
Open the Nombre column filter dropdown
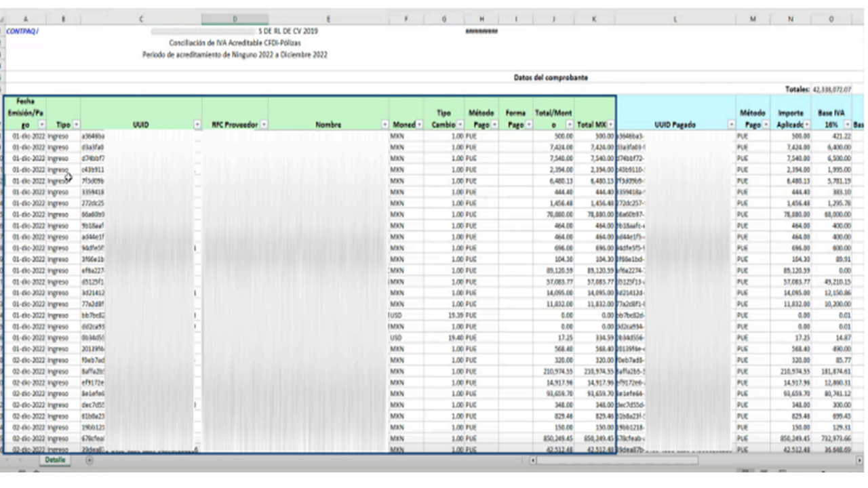384,125
